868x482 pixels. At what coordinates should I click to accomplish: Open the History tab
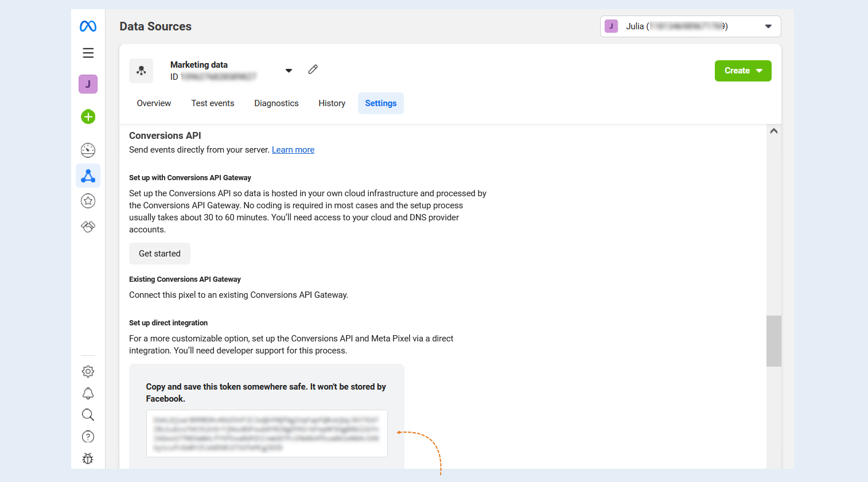point(332,103)
